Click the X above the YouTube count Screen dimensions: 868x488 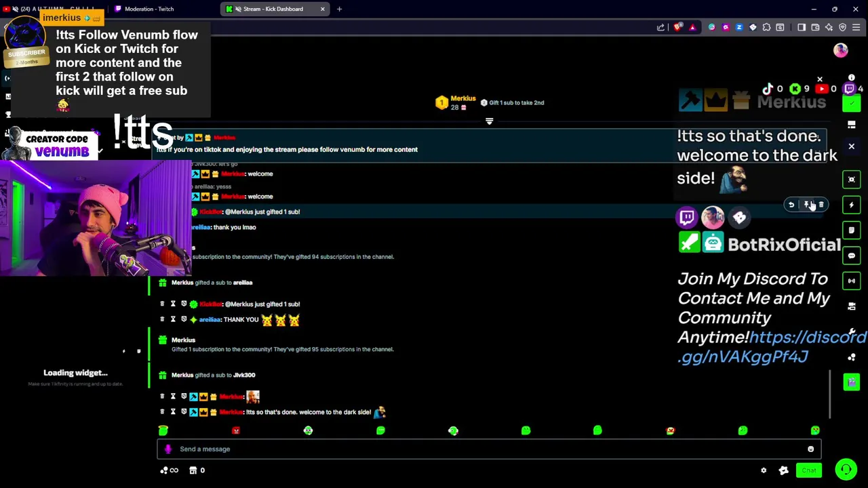point(820,79)
